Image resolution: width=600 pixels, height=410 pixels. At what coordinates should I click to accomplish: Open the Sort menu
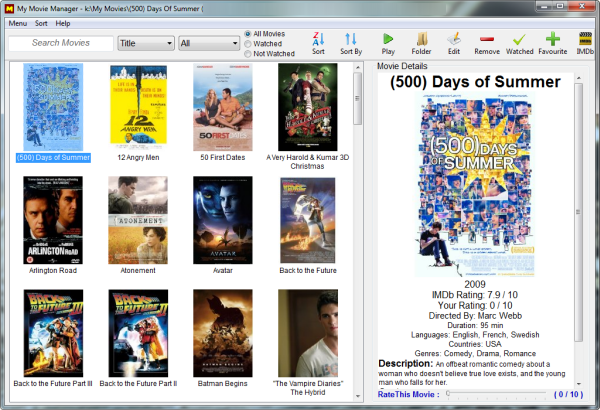tap(41, 23)
